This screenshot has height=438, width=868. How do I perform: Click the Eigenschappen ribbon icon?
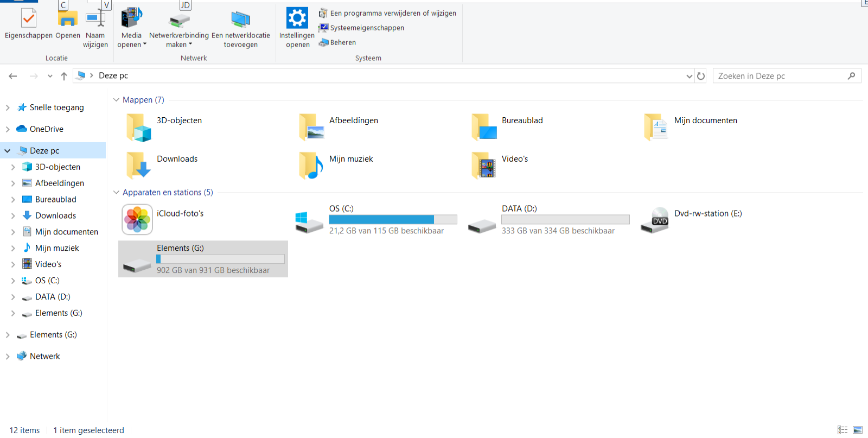(x=28, y=19)
